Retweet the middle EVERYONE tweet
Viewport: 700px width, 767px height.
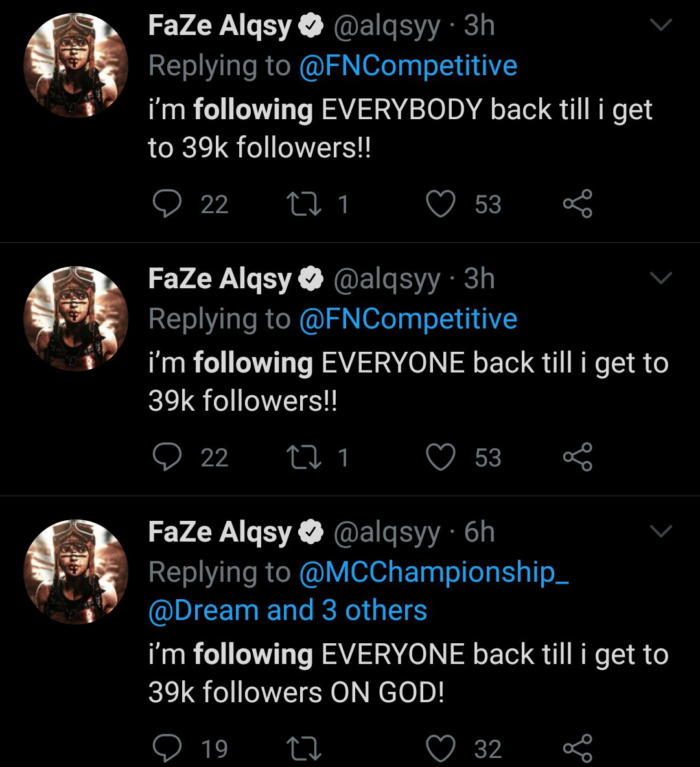(303, 457)
